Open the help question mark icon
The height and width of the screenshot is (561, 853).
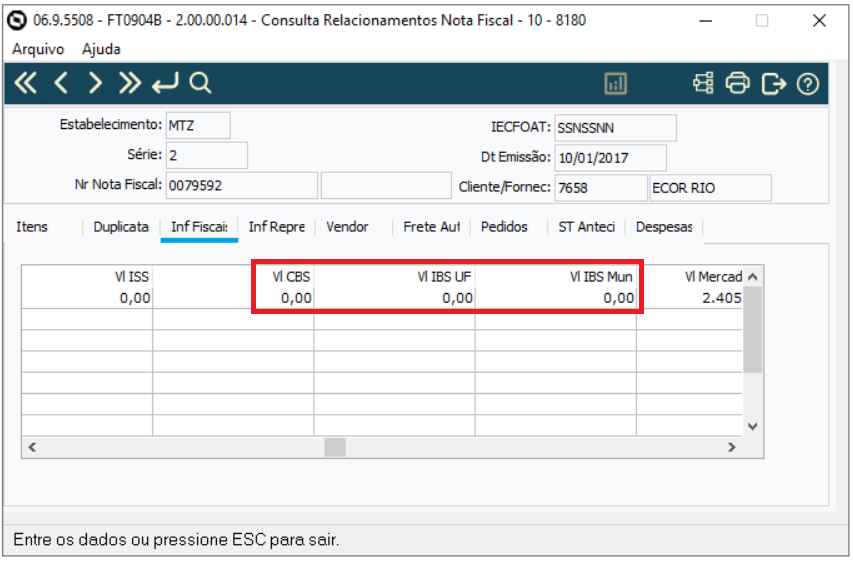click(x=807, y=84)
